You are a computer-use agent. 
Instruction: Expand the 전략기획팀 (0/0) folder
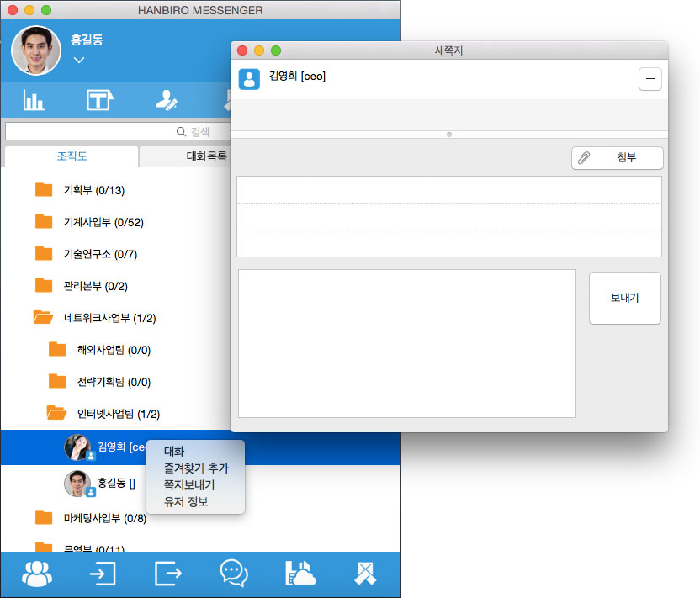coord(57,382)
